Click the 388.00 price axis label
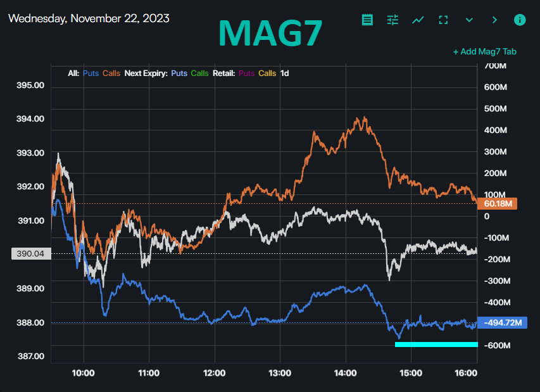The width and height of the screenshot is (540, 392). [30, 323]
